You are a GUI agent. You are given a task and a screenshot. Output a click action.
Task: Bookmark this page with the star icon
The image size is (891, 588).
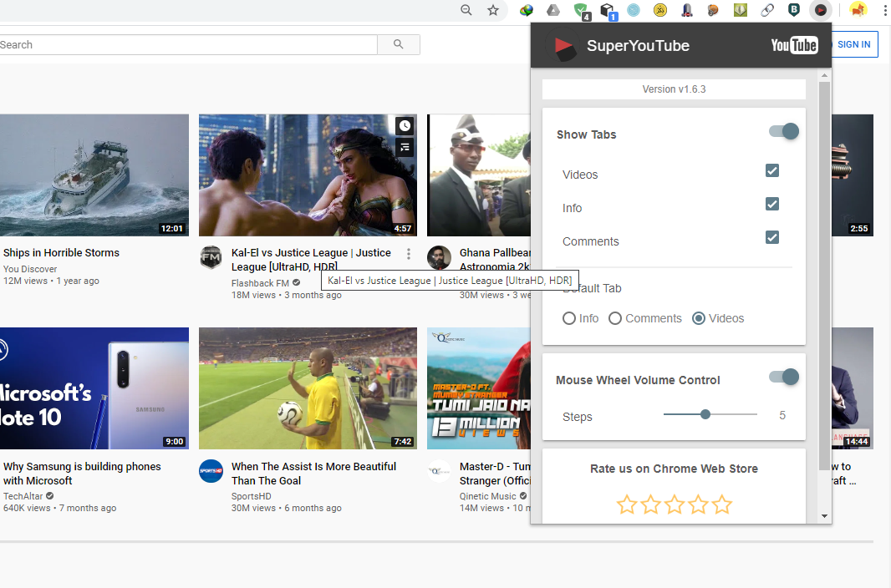[493, 10]
